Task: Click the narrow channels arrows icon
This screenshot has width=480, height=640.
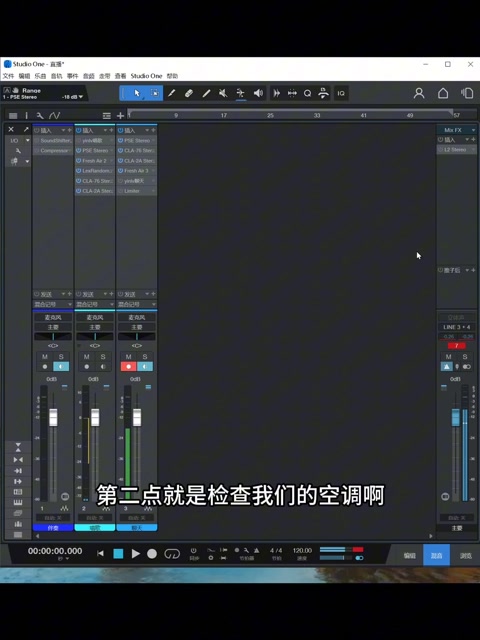Action: pos(18,460)
